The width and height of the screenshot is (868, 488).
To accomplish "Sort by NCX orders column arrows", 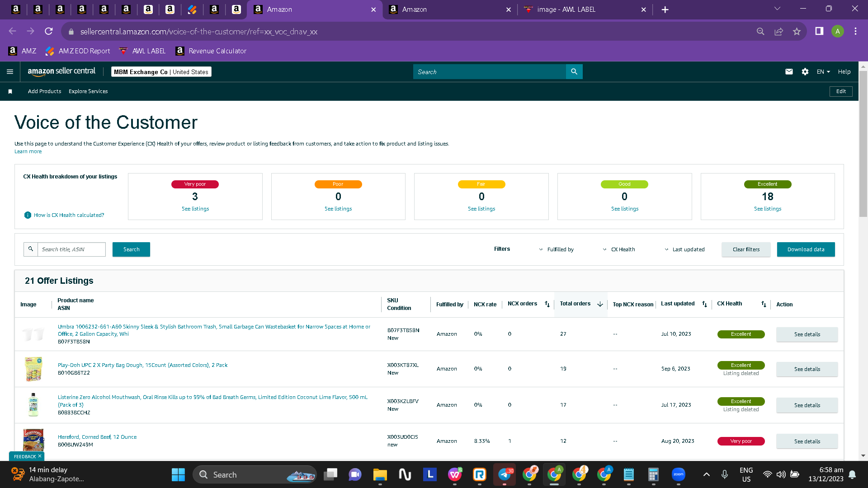I will point(547,304).
